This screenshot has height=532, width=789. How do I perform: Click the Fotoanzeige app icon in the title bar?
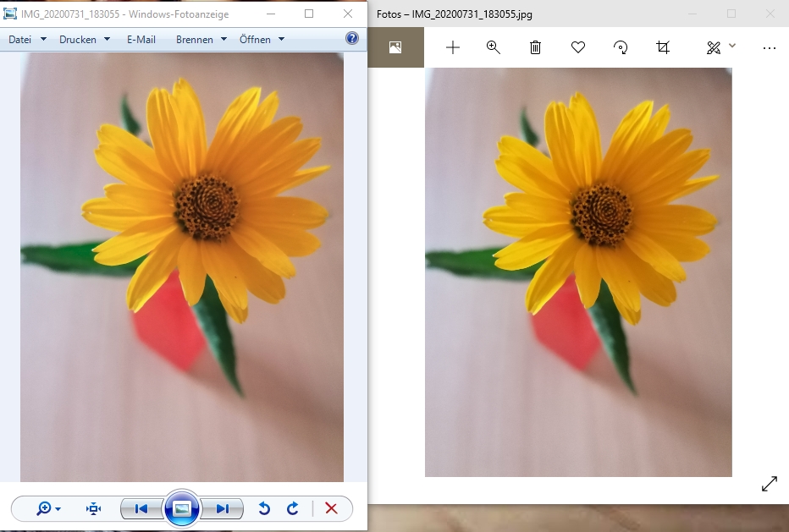point(10,14)
